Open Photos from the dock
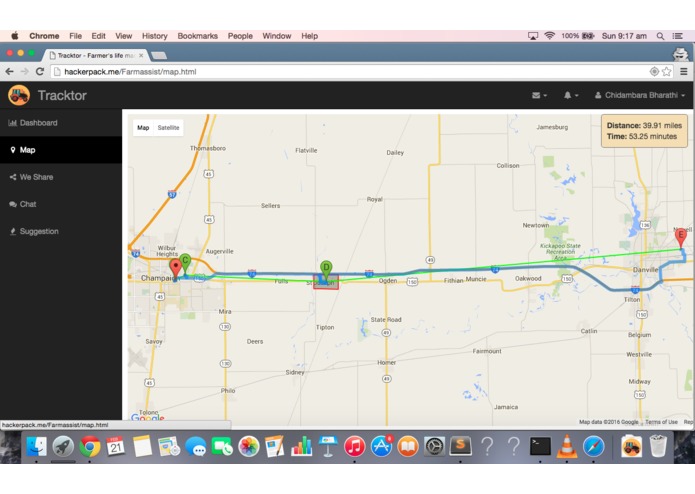This screenshot has height=494, width=695. pyautogui.click(x=249, y=446)
